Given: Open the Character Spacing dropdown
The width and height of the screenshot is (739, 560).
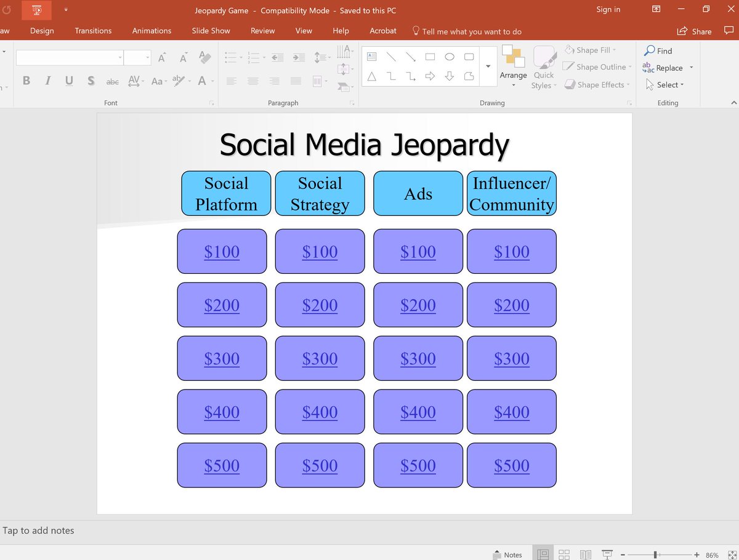Looking at the screenshot, I should [x=136, y=81].
